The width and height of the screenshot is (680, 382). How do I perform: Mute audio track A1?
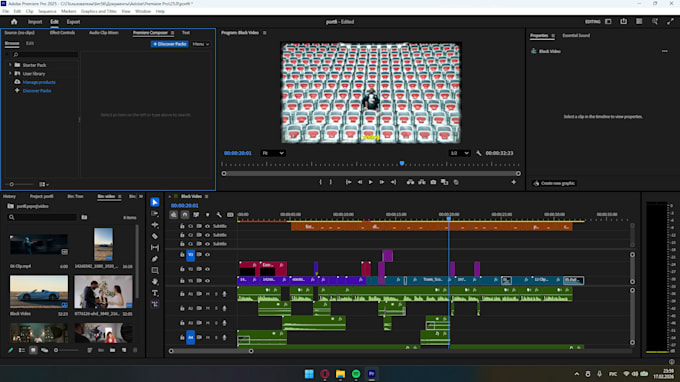pos(208,294)
